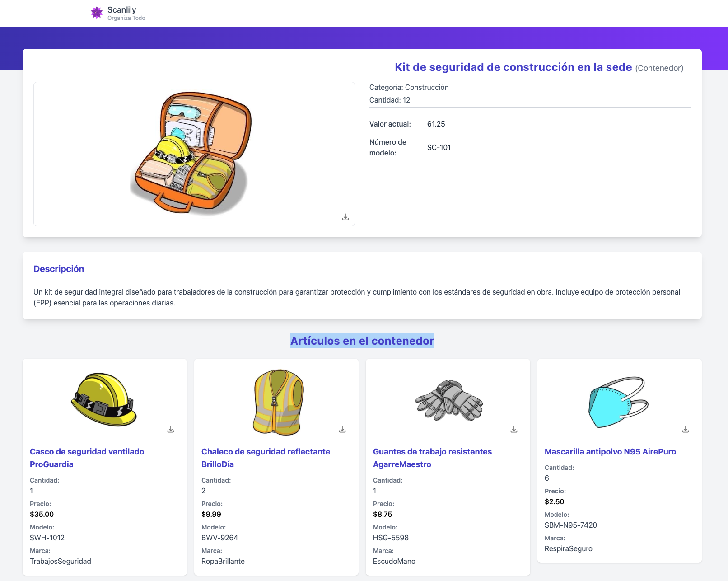Click the (Contenedor) label in title
Image resolution: width=728 pixels, height=581 pixels.
coord(659,68)
